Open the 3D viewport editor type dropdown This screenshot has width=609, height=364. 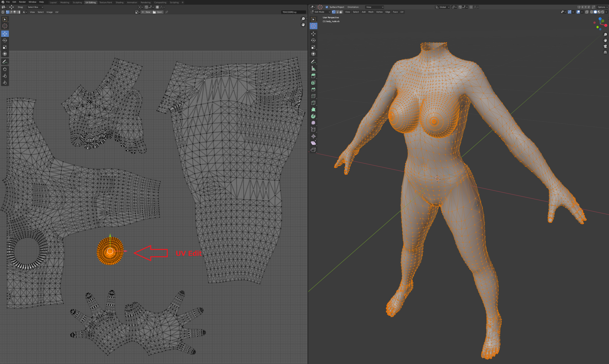pyautogui.click(x=313, y=7)
